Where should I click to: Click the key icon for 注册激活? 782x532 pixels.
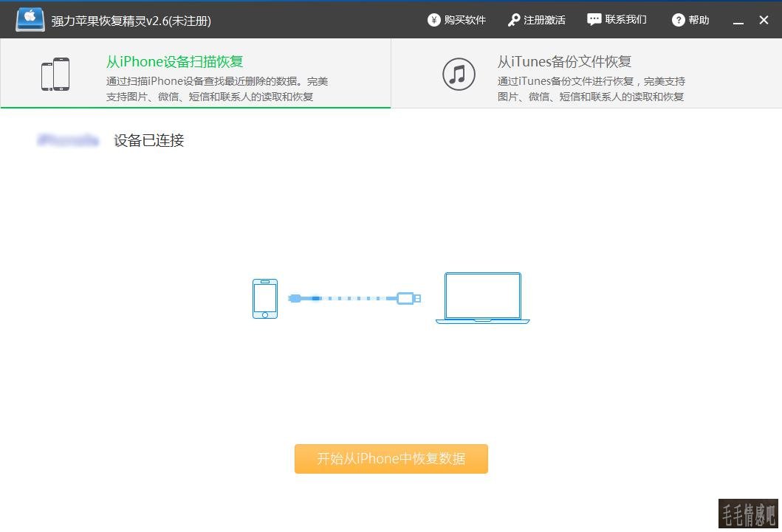(x=514, y=20)
